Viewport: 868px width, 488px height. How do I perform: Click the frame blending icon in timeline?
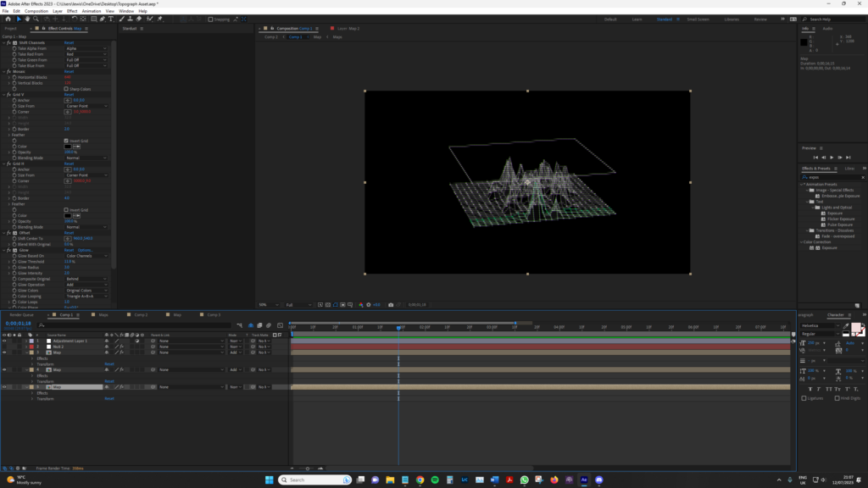[259, 325]
